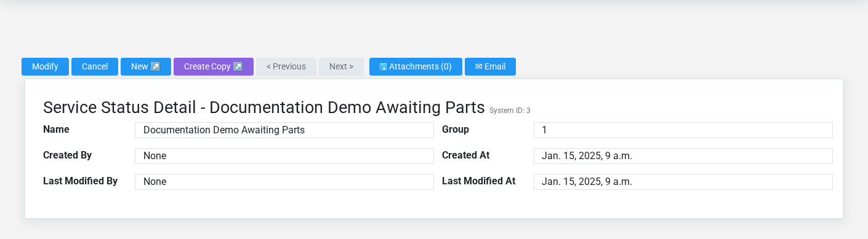The width and height of the screenshot is (868, 239).
Task: Click the Name label
Action: click(56, 130)
